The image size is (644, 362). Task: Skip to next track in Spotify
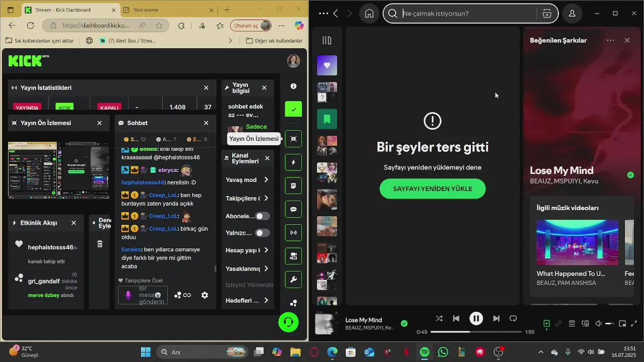point(496,318)
